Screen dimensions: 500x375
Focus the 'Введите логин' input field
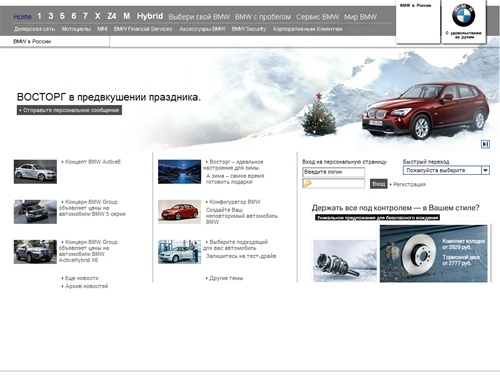[x=333, y=172]
